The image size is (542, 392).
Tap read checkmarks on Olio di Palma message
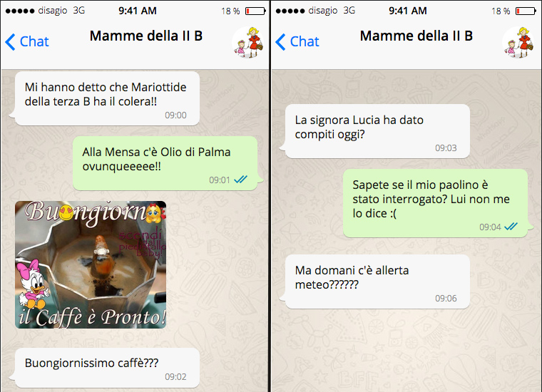pyautogui.click(x=240, y=180)
